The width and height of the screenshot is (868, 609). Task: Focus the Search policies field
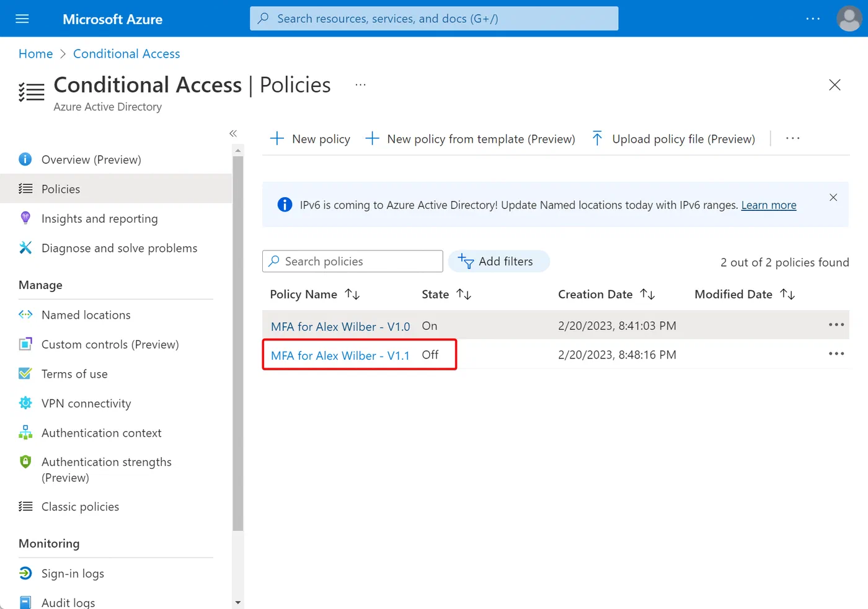[x=352, y=261]
